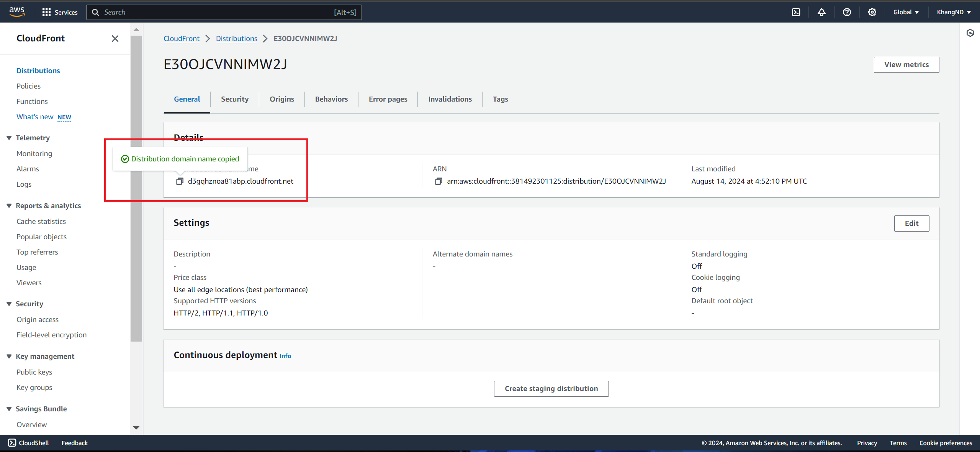Switch to the Error pages tab
This screenshot has height=452, width=980.
(388, 99)
